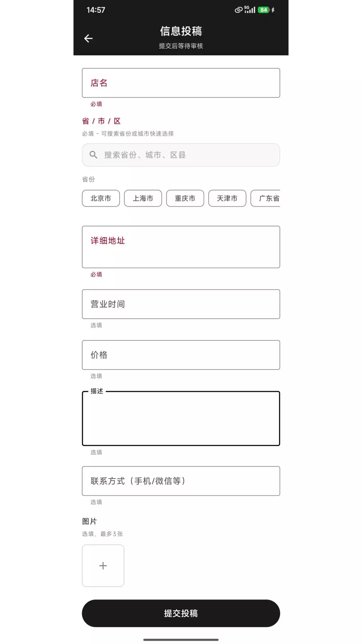Select 北京市 as the province
Screen dimensions: 362x644
click(x=101, y=198)
